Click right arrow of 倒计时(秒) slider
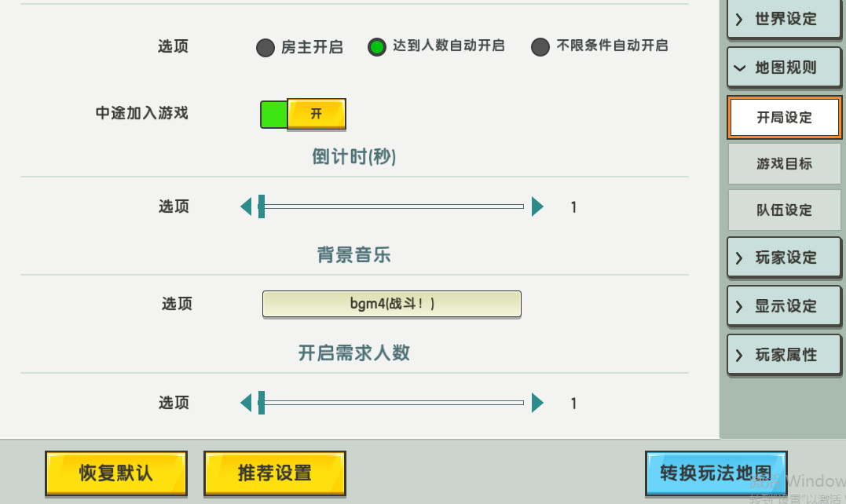The height and width of the screenshot is (504, 846). click(537, 206)
